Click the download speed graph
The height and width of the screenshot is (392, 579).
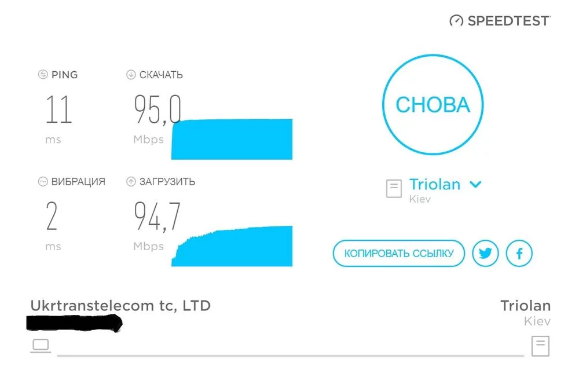point(232,139)
